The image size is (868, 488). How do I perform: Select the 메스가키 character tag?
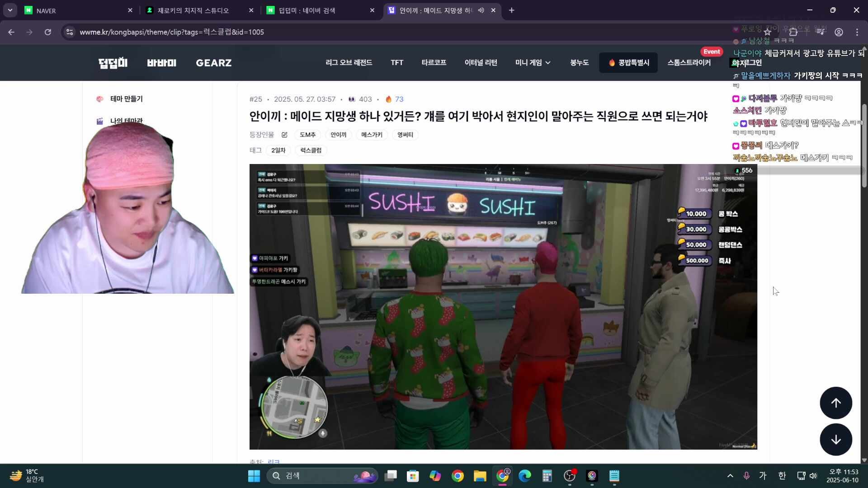372,135
